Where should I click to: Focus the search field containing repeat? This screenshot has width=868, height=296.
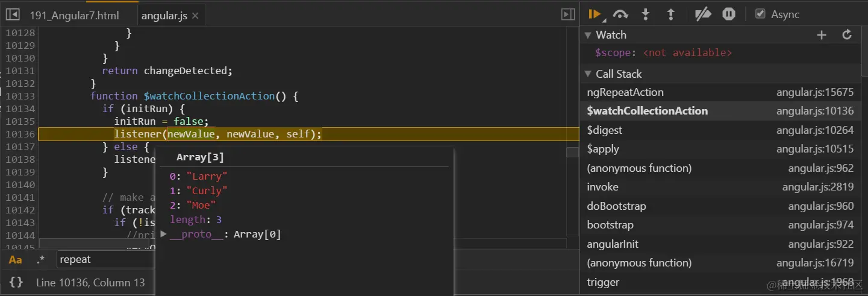[x=106, y=260]
